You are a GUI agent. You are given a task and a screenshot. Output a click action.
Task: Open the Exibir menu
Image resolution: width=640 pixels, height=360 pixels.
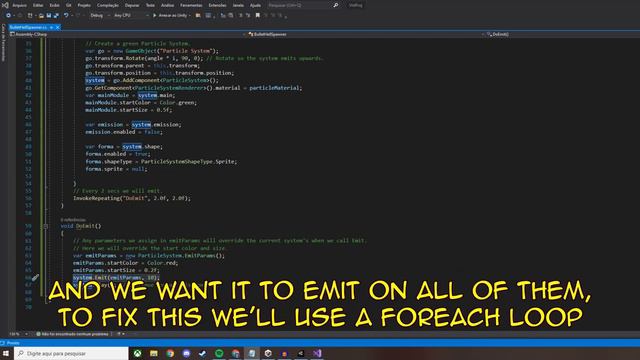tap(54, 5)
